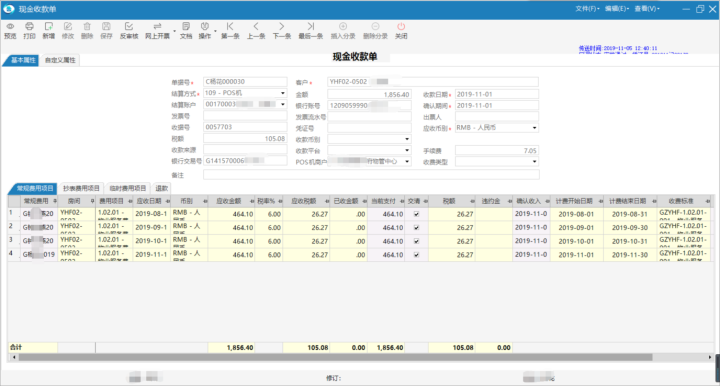Click the 备注 remarks input field
Image resolution: width=720 pixels, height=386 pixels.
click(x=371, y=175)
